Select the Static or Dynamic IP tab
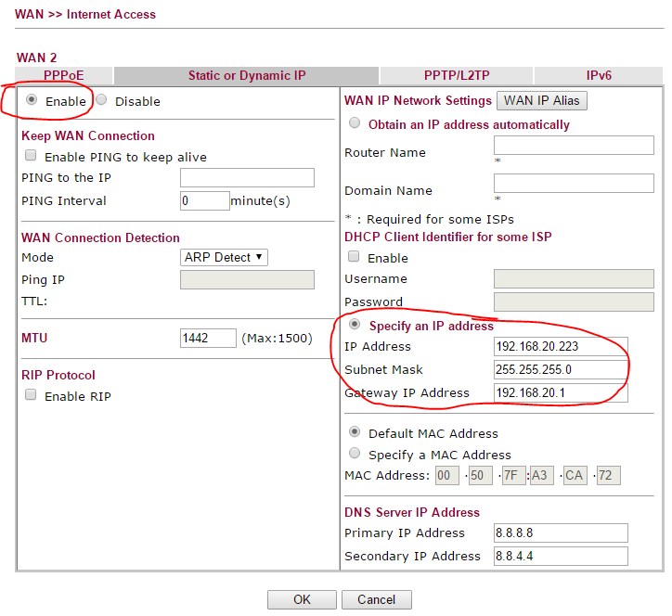 point(246,76)
